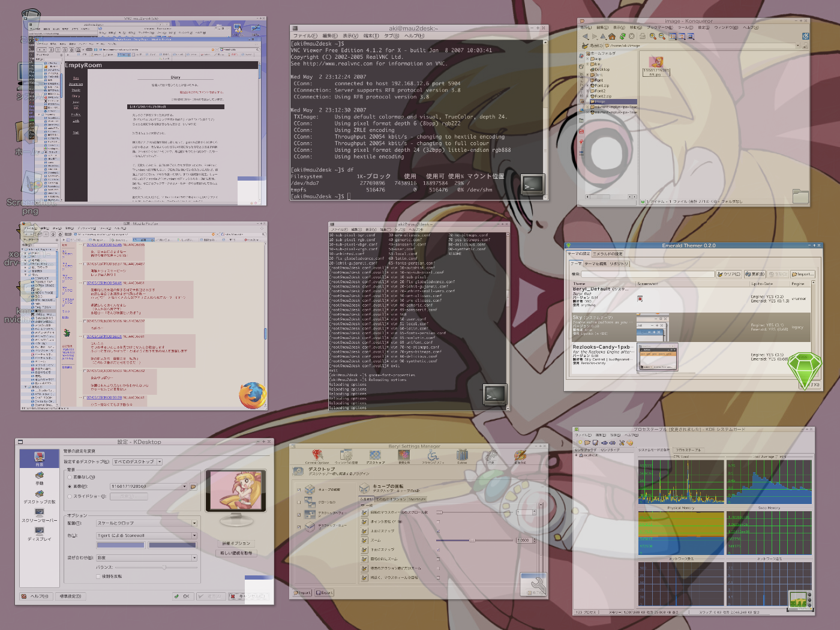Open Konqueror location bar dropdown arrow
This screenshot has width=840, height=630.
tap(798, 46)
